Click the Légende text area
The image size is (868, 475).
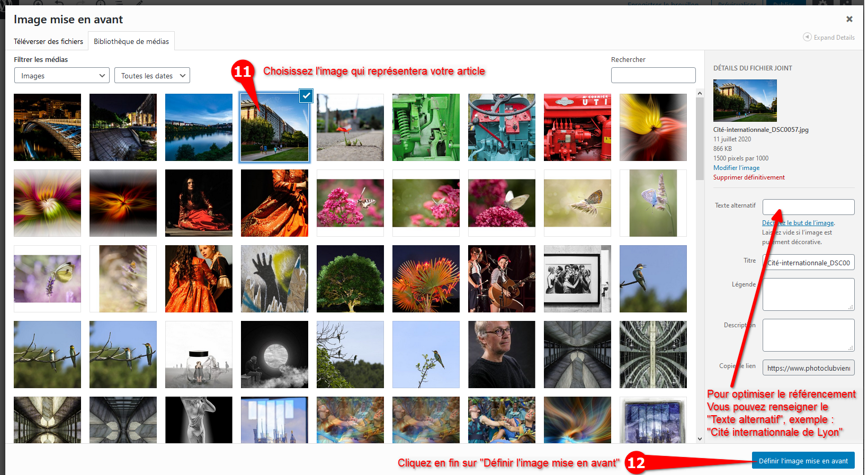point(808,294)
